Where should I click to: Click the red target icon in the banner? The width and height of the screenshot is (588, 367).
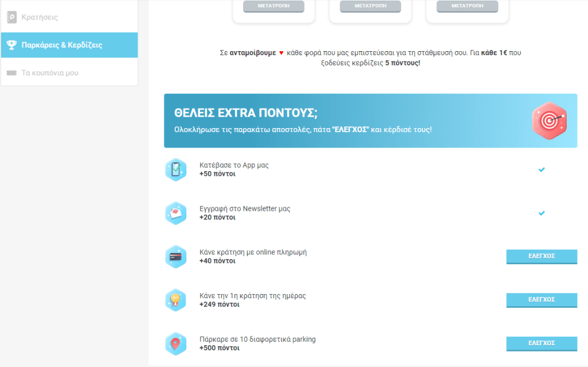coord(550,121)
